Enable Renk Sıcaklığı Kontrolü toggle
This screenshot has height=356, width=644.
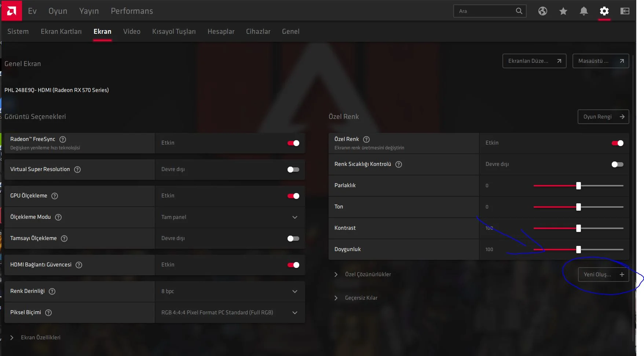pos(617,164)
